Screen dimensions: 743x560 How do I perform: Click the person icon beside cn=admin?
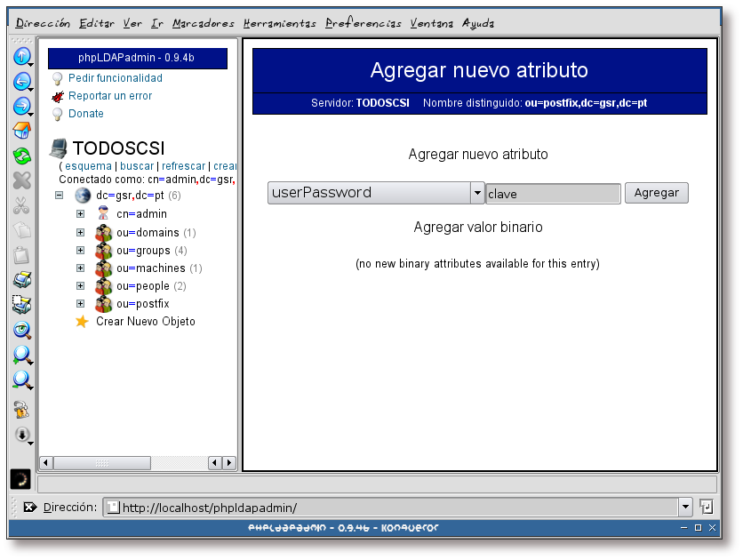103,213
